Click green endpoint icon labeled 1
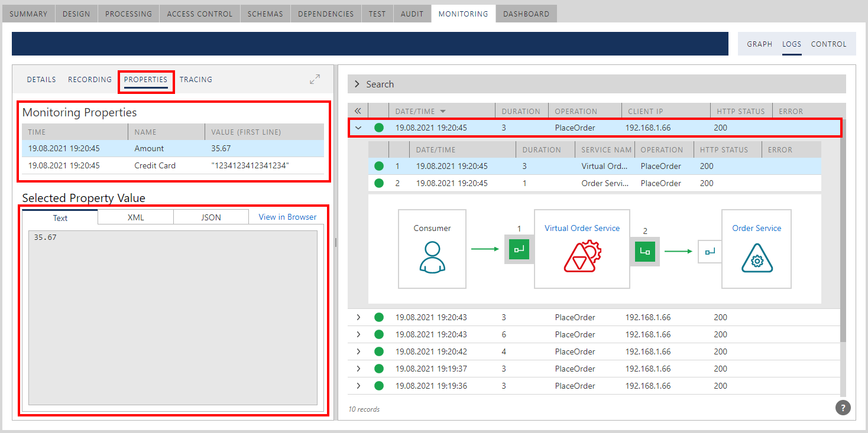This screenshot has width=868, height=433. point(519,250)
